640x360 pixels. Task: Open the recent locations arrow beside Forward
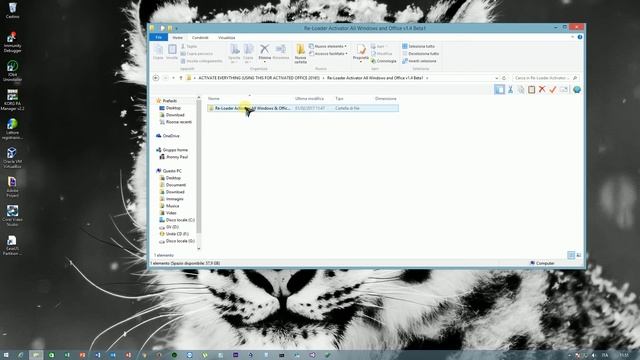(173, 78)
